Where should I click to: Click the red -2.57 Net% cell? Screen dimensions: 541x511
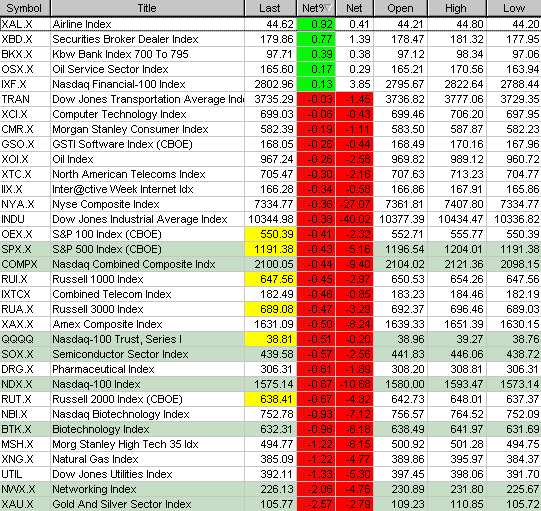click(316, 504)
